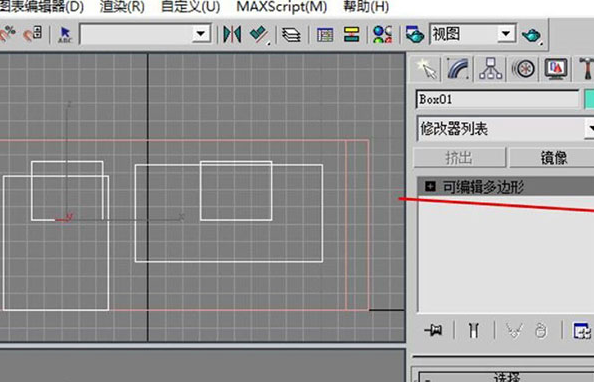Open Schematic View icon
Image resolution: width=594 pixels, height=382 pixels.
click(352, 34)
